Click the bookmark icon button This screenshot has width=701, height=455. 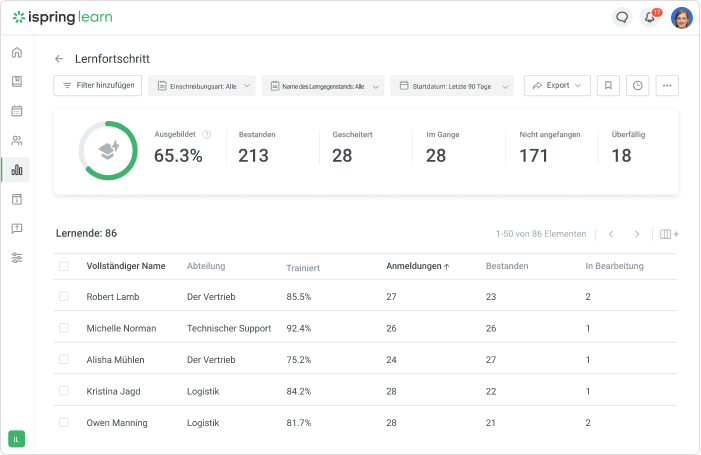pyautogui.click(x=608, y=85)
